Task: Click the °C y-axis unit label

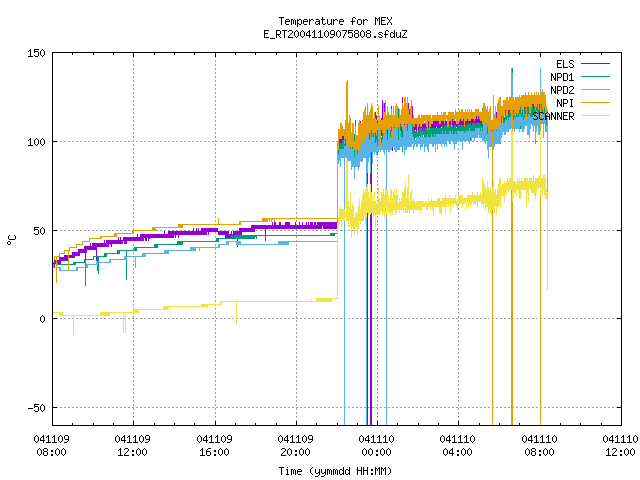Action: (11, 240)
